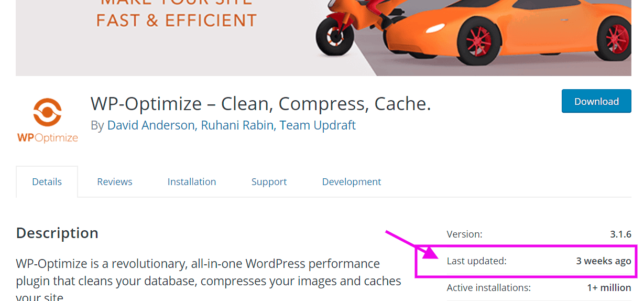Click the 'Fast & Efficient' banner text
Viewport: 644px width, 301px height.
pyautogui.click(x=177, y=20)
